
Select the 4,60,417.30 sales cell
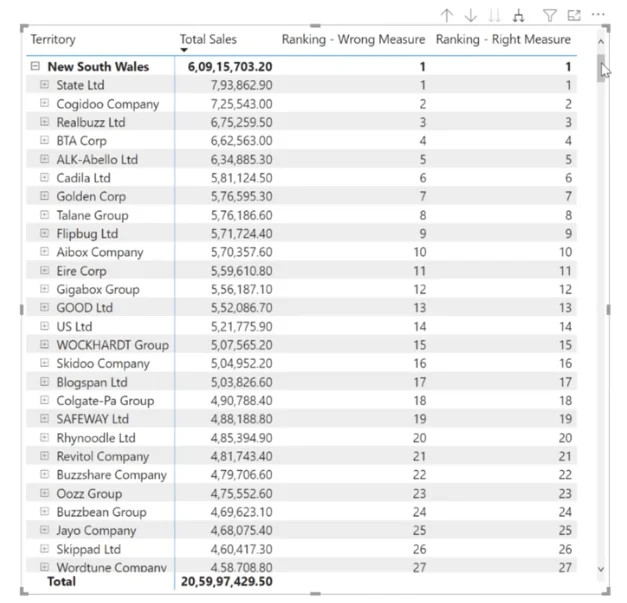point(242,549)
